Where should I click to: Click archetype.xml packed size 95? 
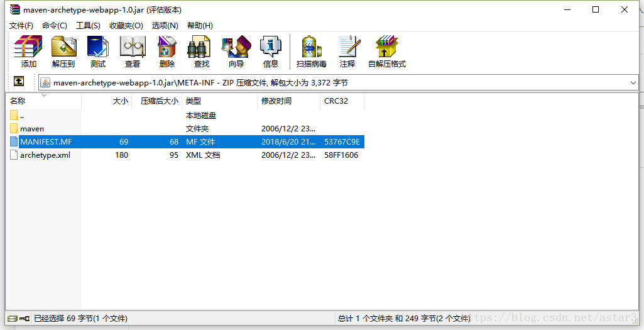(x=174, y=155)
